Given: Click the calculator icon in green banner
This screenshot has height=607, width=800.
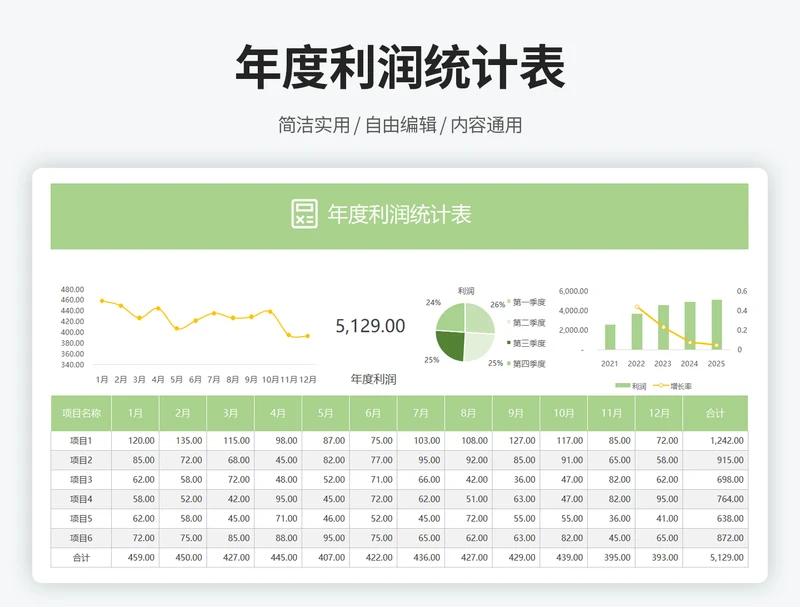Looking at the screenshot, I should point(304,214).
